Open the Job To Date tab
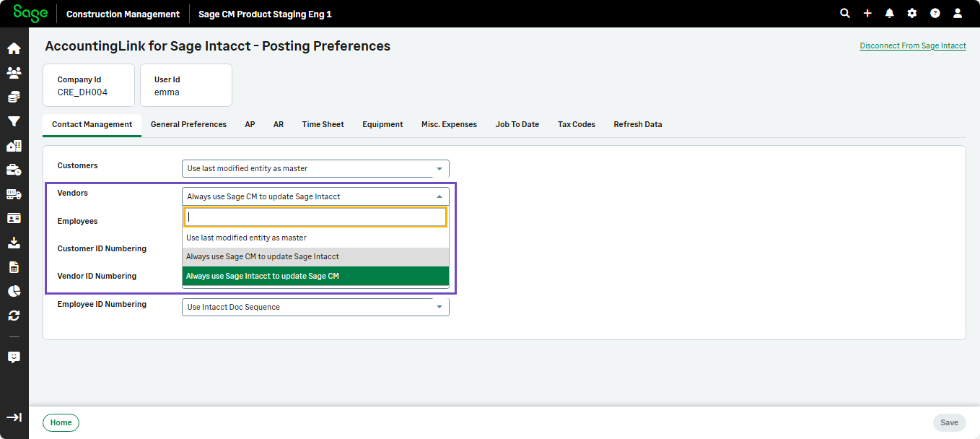The width and height of the screenshot is (980, 439). (x=517, y=124)
